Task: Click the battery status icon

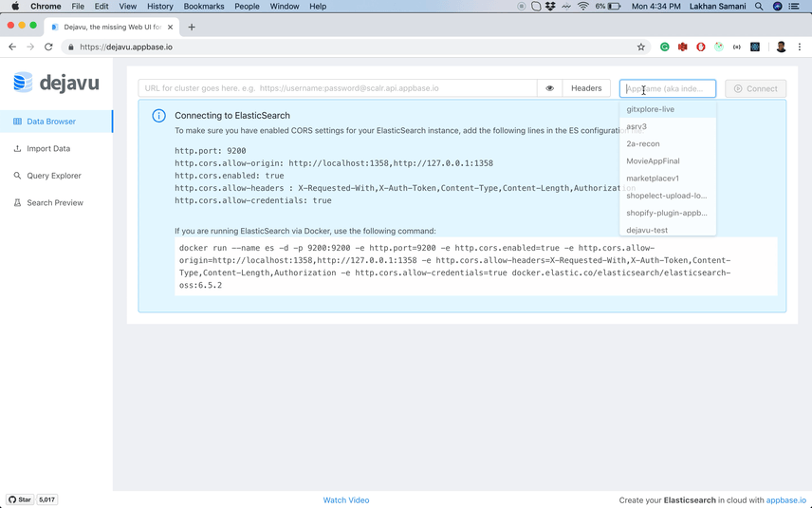Action: [614, 7]
